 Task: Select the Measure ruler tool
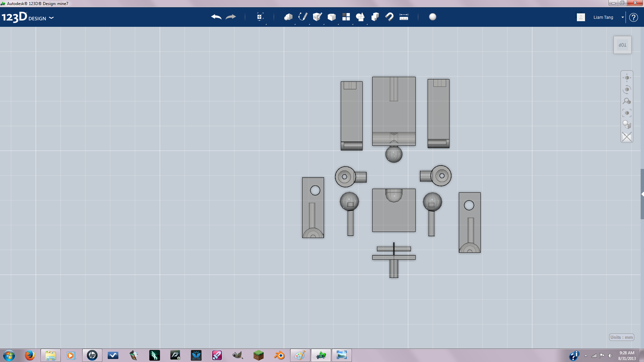click(404, 17)
